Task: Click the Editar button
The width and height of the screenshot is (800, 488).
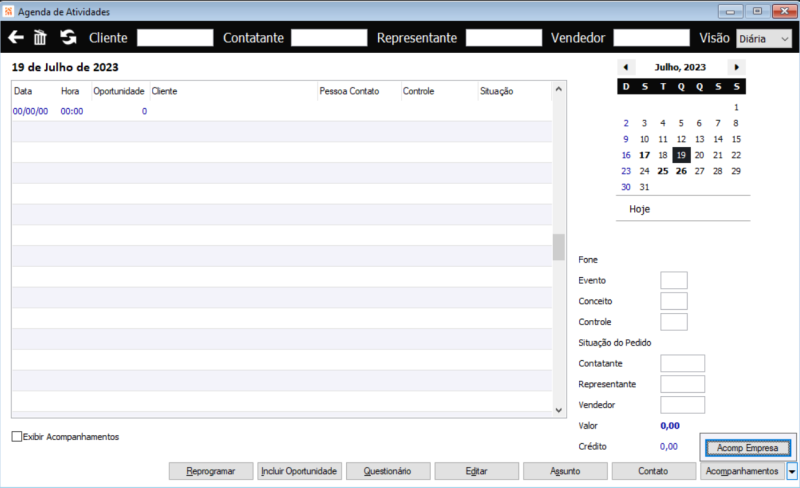Action: click(x=477, y=471)
